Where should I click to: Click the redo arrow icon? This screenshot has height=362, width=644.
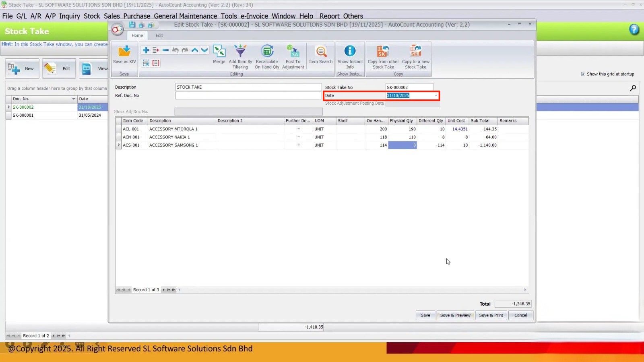pos(185,50)
